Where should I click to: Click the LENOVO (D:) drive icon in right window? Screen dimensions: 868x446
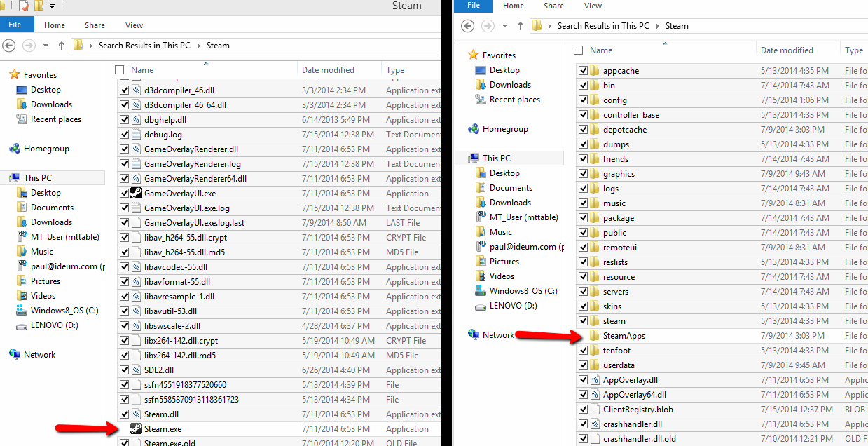click(481, 305)
